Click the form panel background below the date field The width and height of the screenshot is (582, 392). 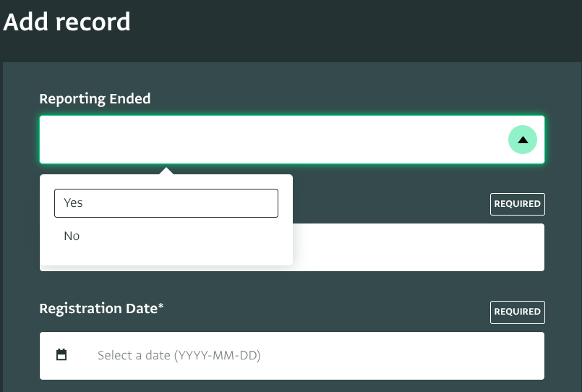coord(289,386)
